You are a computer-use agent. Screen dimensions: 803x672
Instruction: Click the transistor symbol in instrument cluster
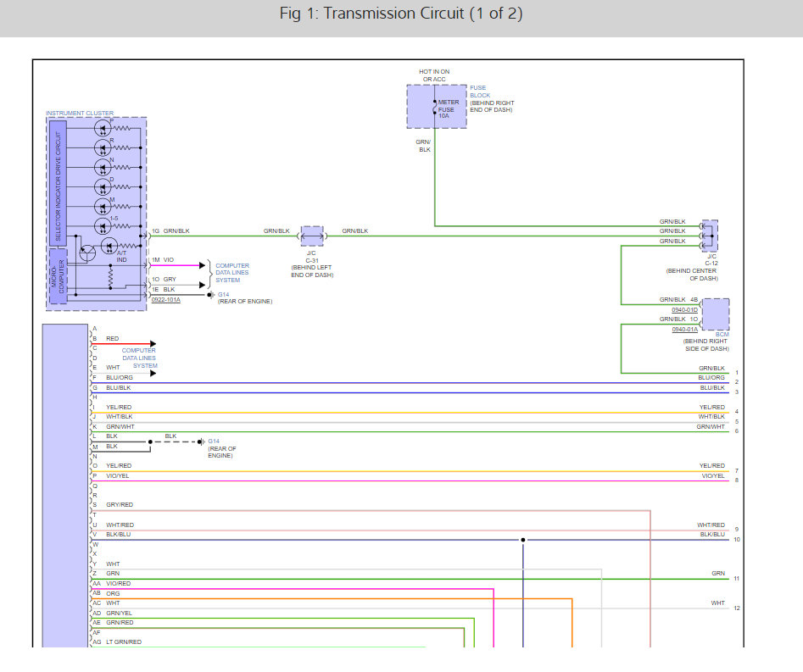(86, 251)
